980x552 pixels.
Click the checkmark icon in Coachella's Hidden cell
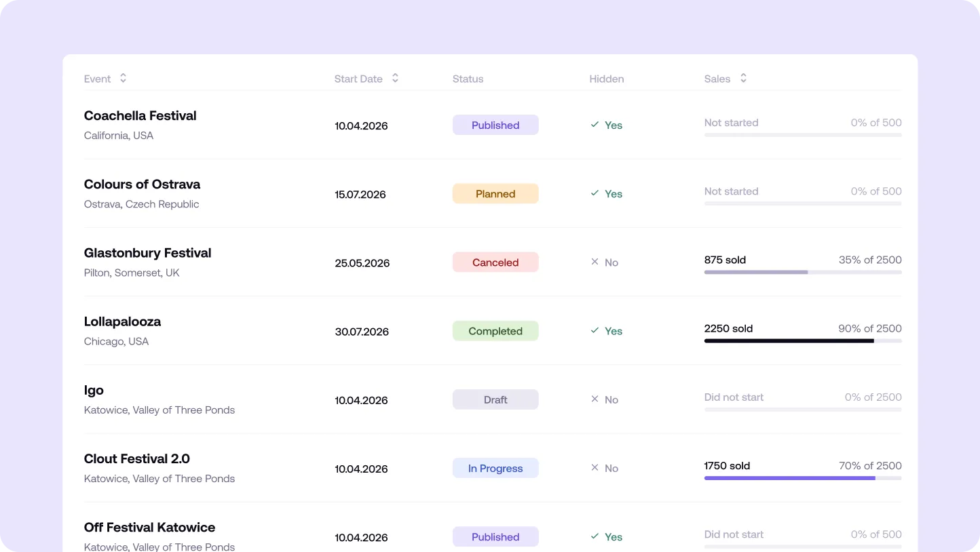pyautogui.click(x=594, y=125)
